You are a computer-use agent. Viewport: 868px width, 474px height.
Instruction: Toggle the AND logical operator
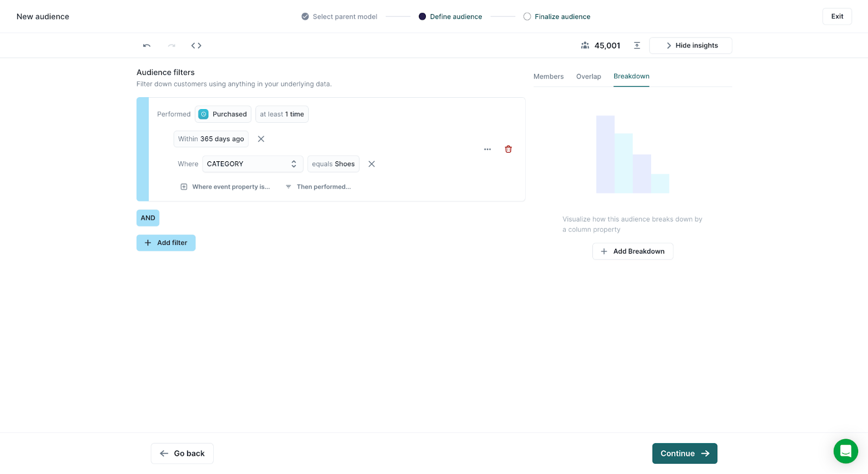coord(148,218)
